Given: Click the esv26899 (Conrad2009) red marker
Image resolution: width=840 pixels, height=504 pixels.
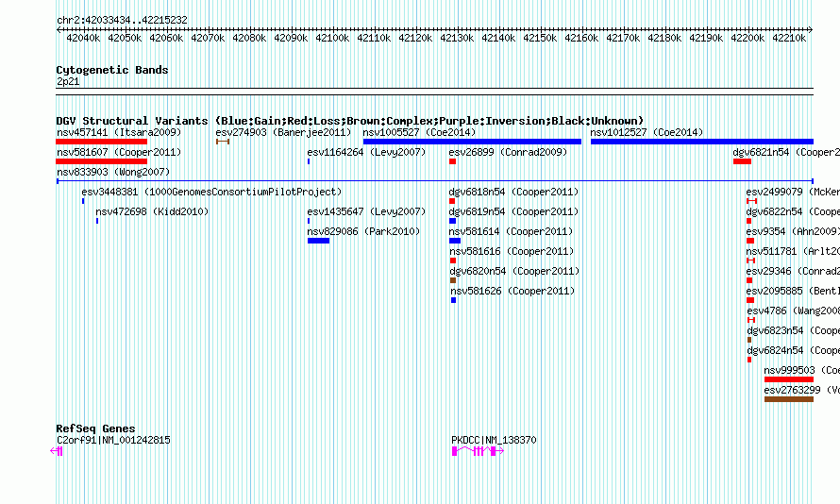Looking at the screenshot, I should 453,161.
